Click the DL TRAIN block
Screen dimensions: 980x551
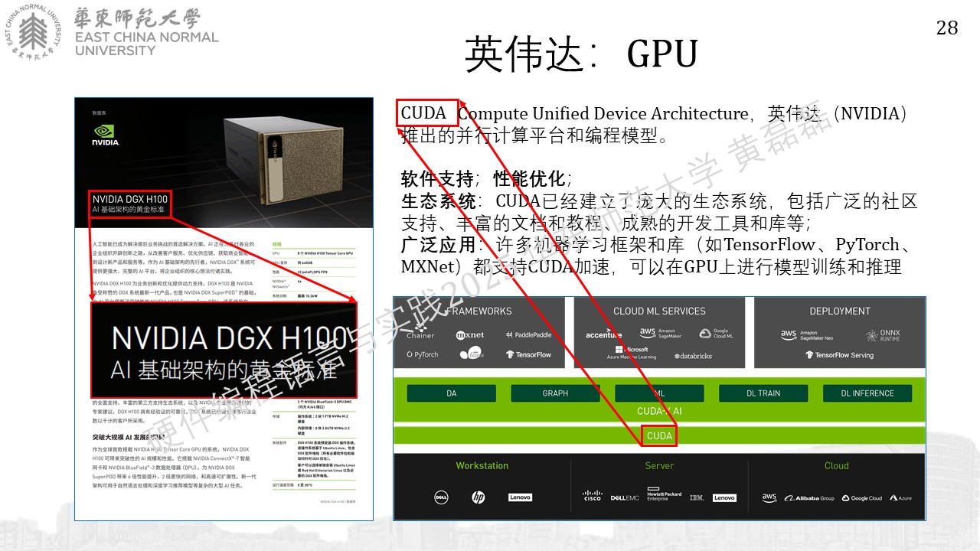point(763,393)
